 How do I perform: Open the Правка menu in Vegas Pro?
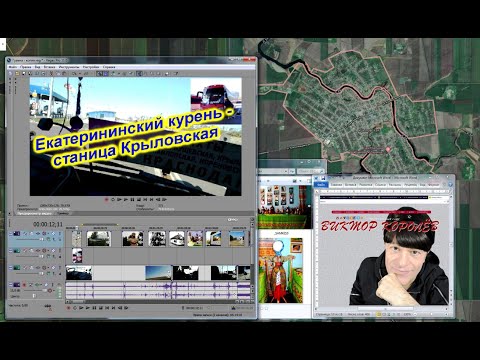[26, 67]
